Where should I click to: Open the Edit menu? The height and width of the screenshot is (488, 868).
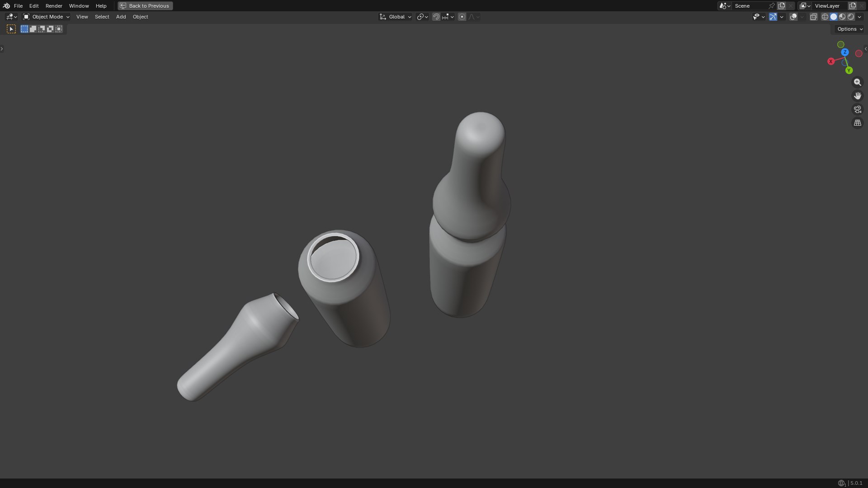pos(34,6)
